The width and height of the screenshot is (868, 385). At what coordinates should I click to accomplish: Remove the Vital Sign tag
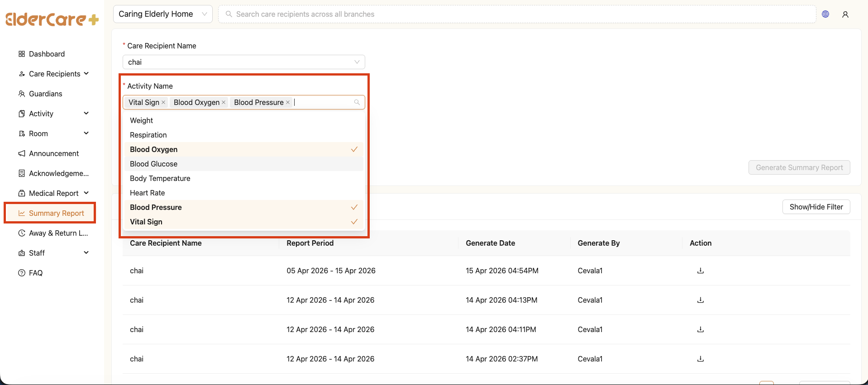pos(163,103)
